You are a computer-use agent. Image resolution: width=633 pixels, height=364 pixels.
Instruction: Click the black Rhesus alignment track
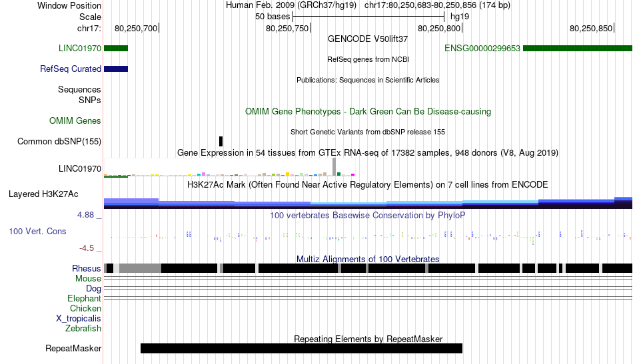(368, 268)
